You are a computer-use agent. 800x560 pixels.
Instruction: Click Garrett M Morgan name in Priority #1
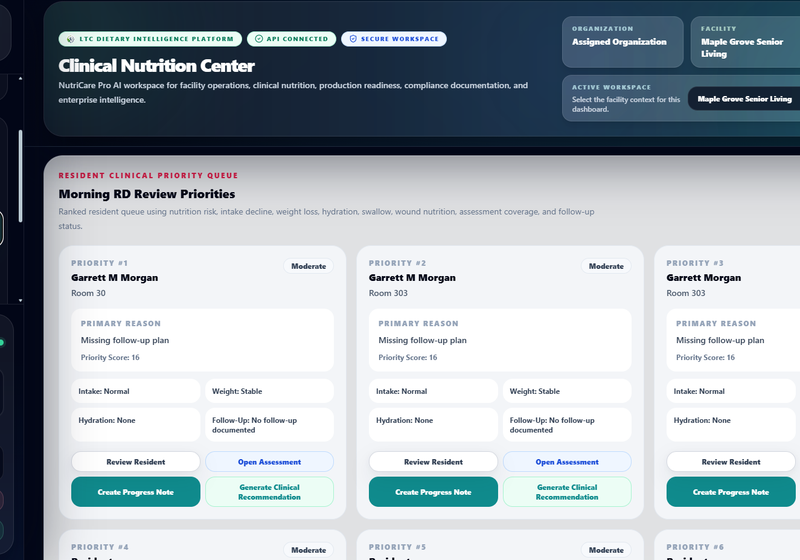tap(114, 277)
